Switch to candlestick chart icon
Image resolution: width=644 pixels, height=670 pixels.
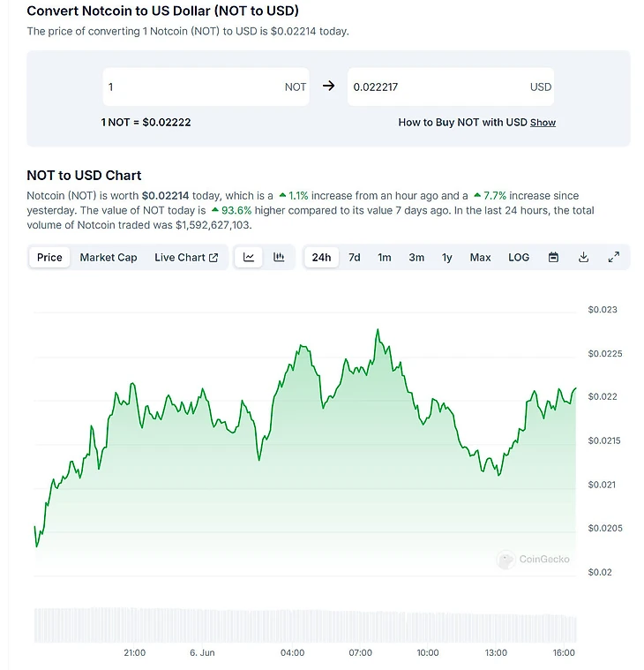(279, 257)
